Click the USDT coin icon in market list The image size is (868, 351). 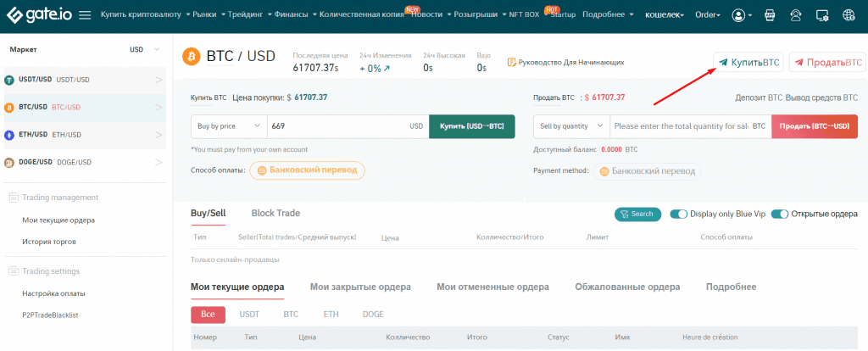(8, 80)
